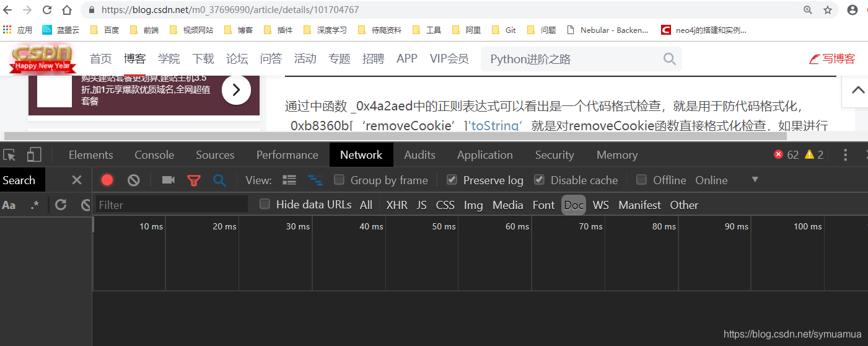The width and height of the screenshot is (868, 346).
Task: Go back with browser back arrow
Action: pos(8,10)
